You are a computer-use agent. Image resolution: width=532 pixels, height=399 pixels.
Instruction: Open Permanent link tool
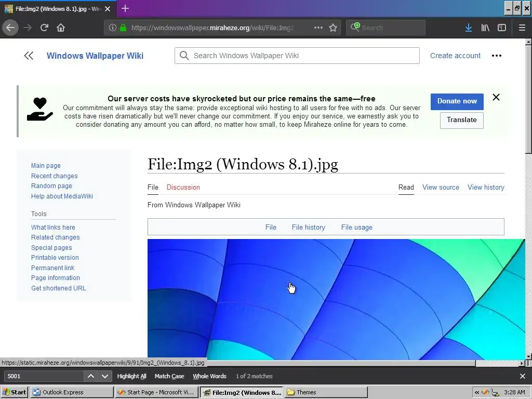click(x=52, y=268)
